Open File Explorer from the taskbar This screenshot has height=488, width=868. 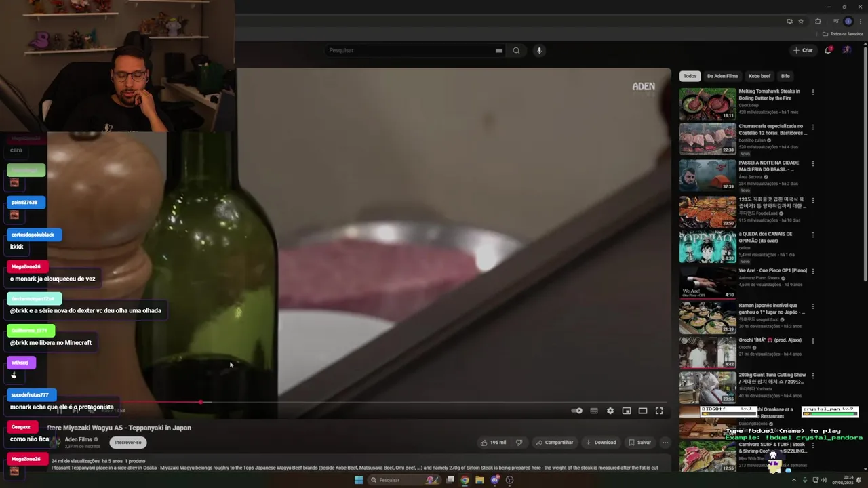click(479, 480)
